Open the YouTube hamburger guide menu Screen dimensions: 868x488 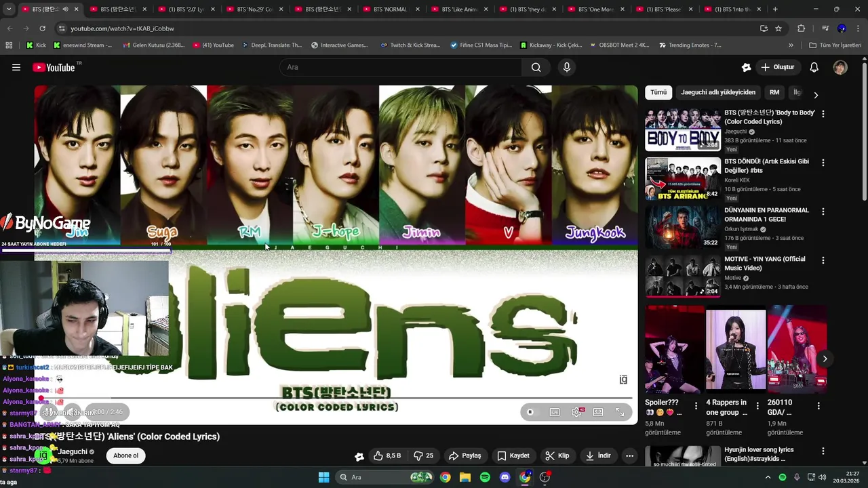pyautogui.click(x=16, y=67)
